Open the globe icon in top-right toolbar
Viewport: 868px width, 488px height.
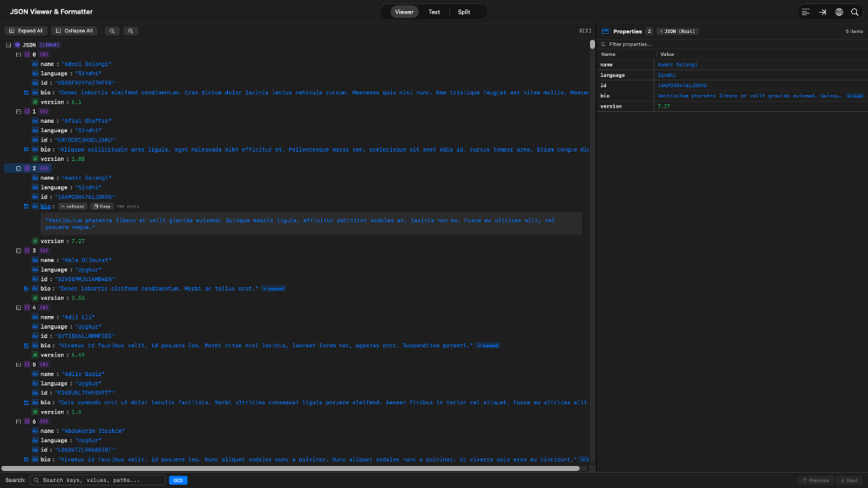tap(839, 12)
